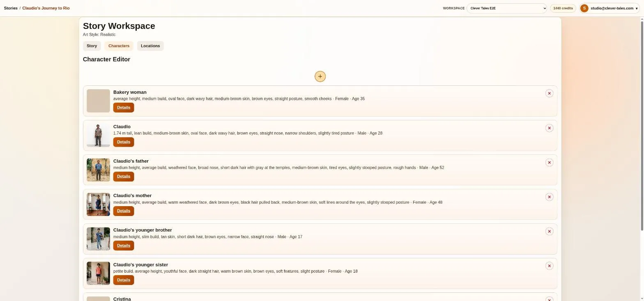Click the page vertical scrollbar
Viewport: 644px width, 301px height.
tap(642, 125)
